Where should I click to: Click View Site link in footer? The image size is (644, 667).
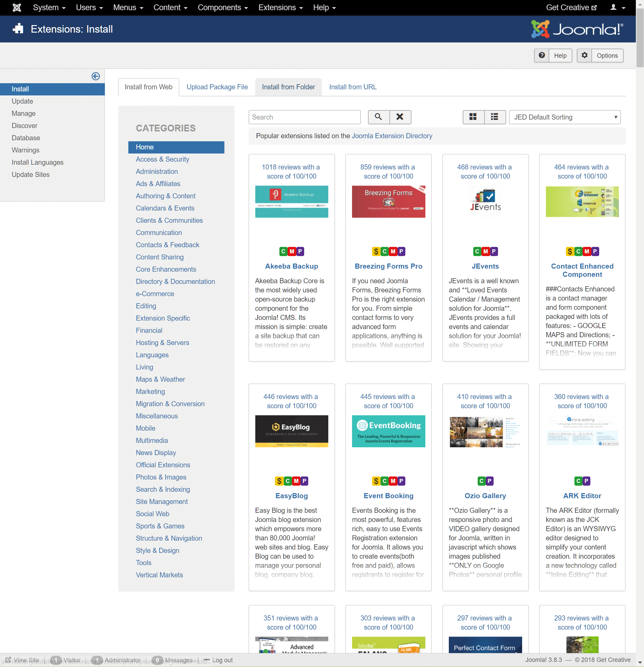22,660
